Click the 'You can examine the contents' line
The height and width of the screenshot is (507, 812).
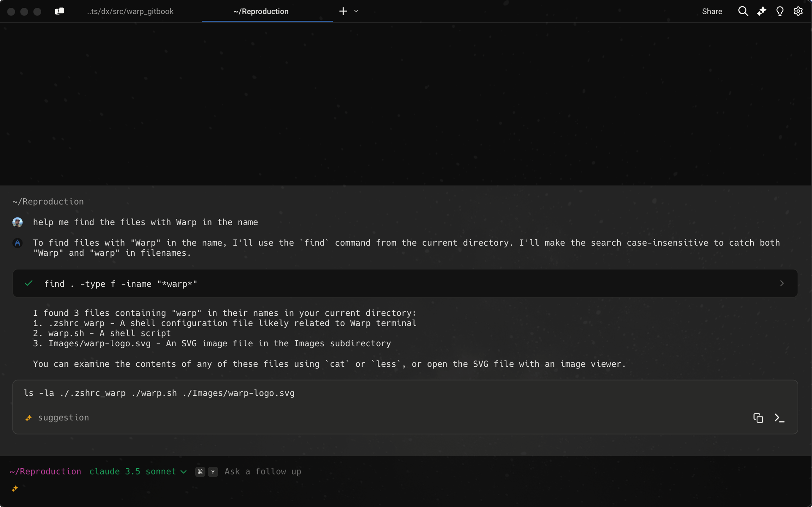(330, 364)
